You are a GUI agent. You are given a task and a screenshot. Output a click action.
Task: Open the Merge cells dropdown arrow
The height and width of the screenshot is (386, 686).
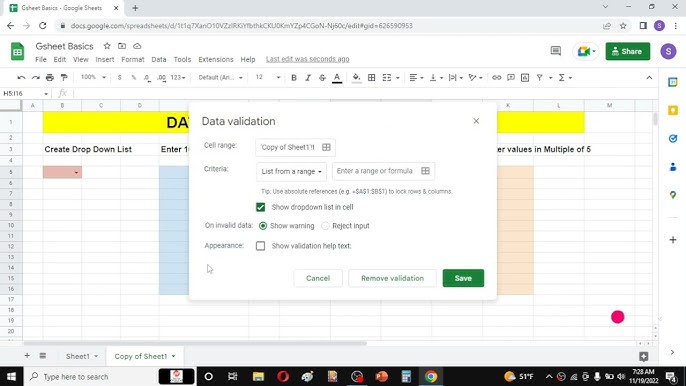pos(398,78)
